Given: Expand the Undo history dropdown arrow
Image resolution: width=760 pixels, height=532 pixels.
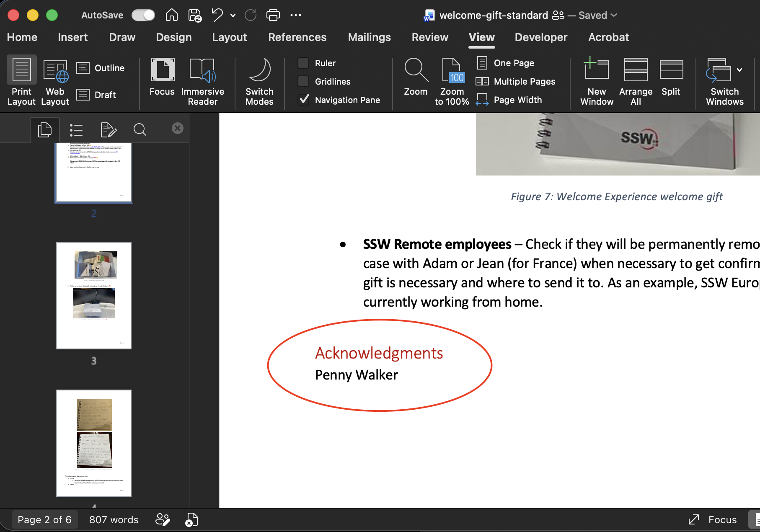Looking at the screenshot, I should (233, 15).
